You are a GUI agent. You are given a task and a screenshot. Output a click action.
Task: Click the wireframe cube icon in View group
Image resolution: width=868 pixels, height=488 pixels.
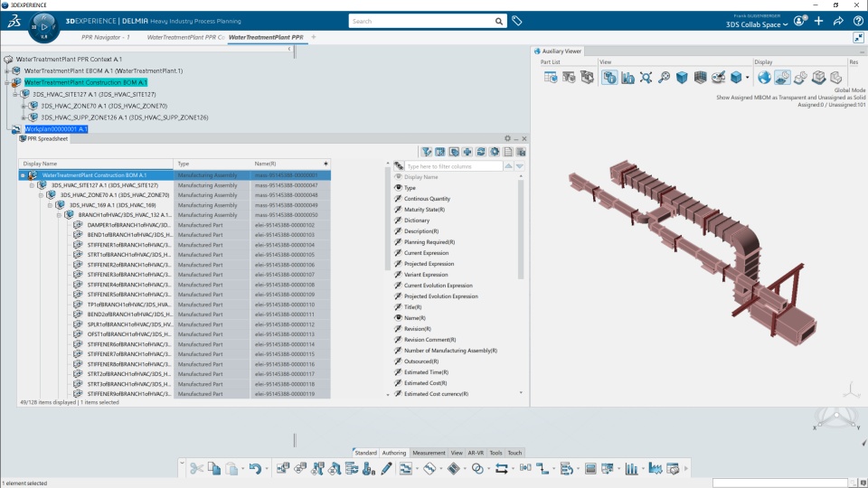[700, 78]
